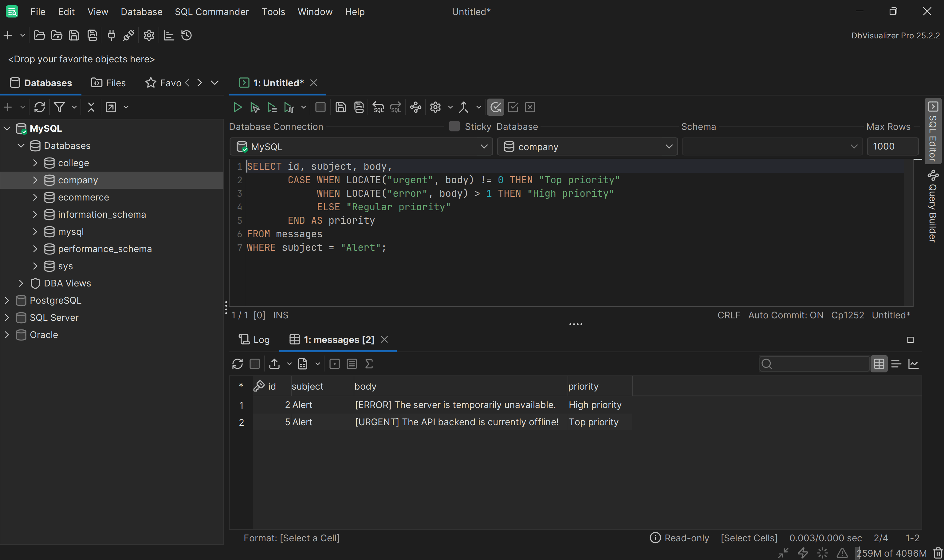The height and width of the screenshot is (560, 944).
Task: Click the refresh icon in Databases toolbar
Action: point(40,107)
